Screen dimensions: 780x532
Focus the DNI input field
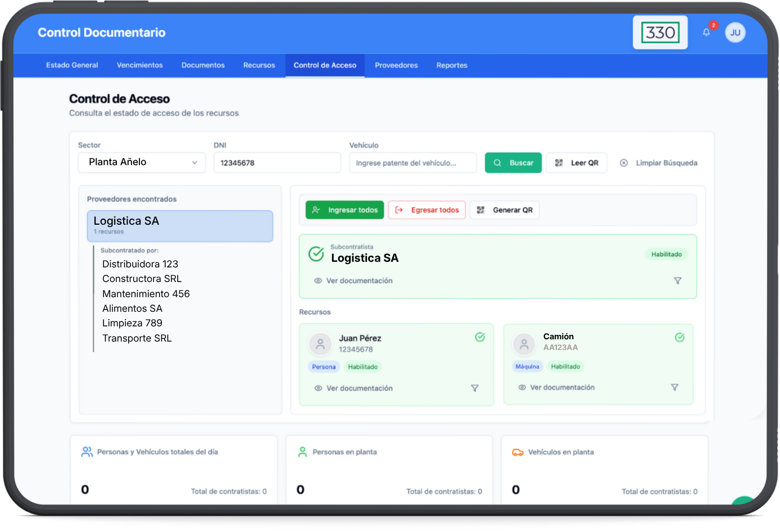point(277,163)
